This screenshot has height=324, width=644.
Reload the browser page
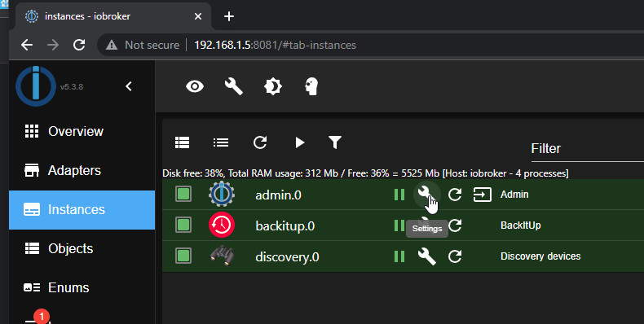click(x=79, y=45)
